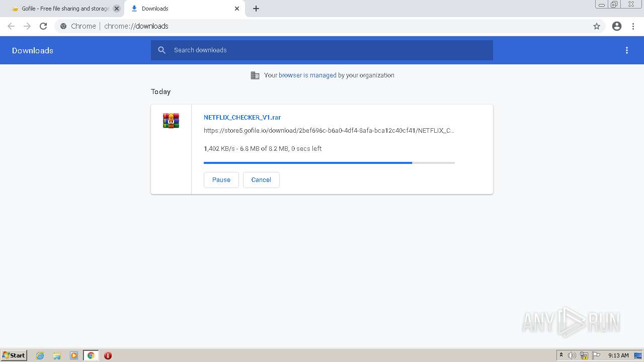Open the 'browser is managed' link
The height and width of the screenshot is (362, 644).
(x=307, y=75)
